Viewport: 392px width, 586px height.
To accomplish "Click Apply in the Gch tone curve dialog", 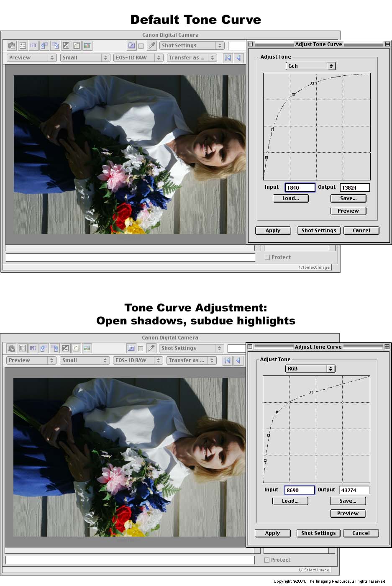I will pyautogui.click(x=273, y=231).
